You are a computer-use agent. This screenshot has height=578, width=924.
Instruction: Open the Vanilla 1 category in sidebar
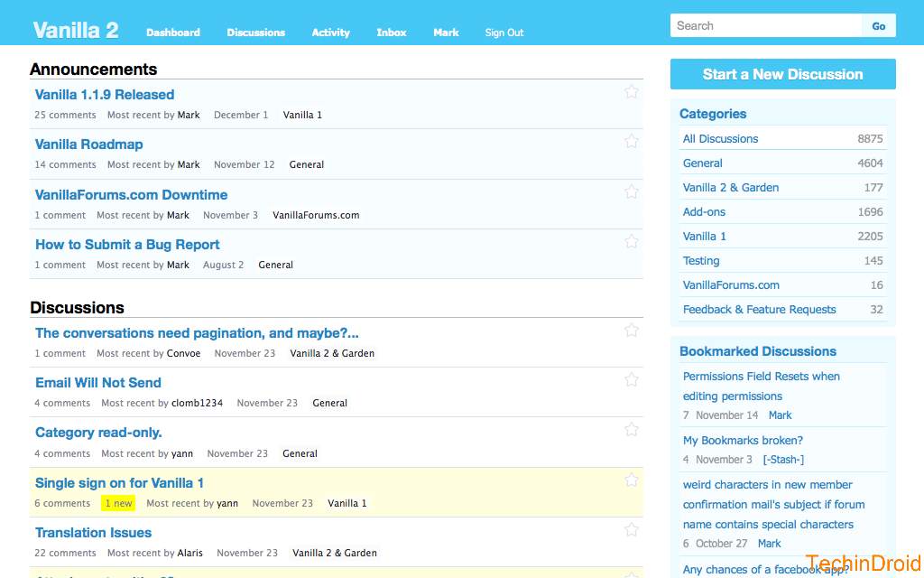point(704,237)
